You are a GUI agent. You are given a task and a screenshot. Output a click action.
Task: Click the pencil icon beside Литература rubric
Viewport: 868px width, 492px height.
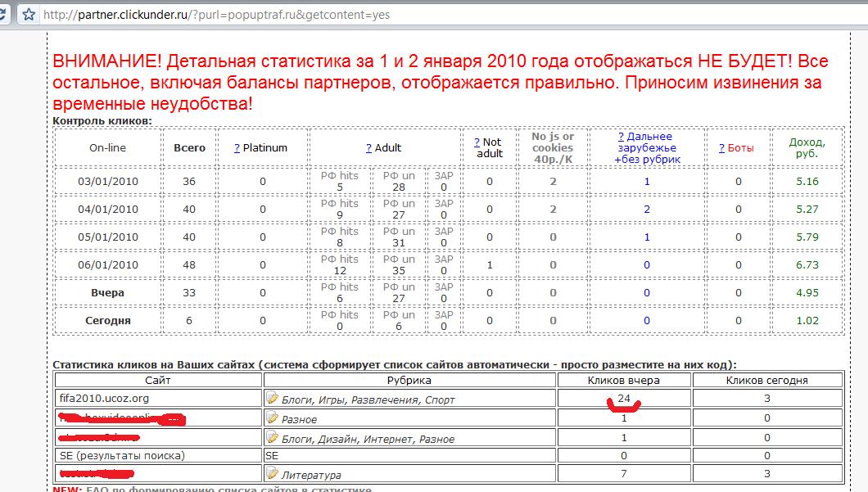(x=273, y=473)
